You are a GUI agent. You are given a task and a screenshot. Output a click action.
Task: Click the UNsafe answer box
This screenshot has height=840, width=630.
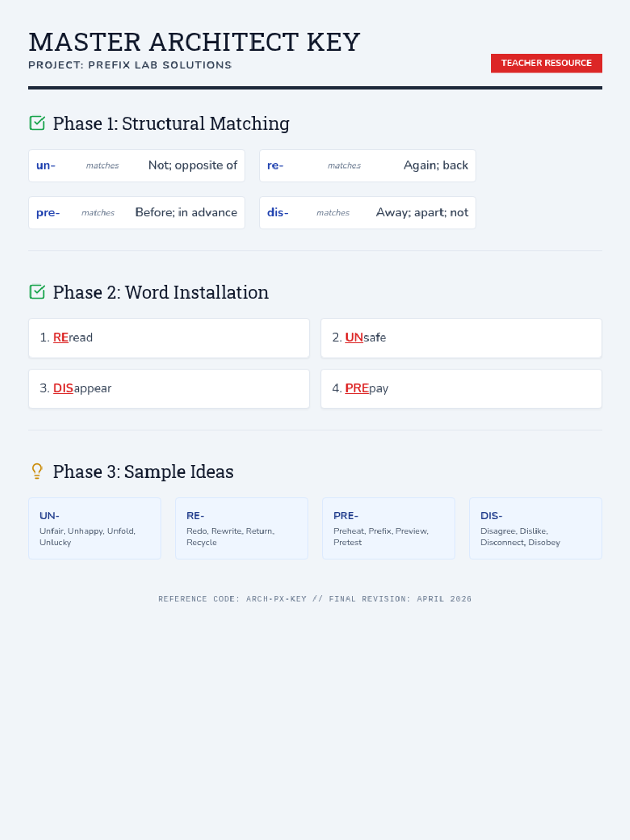click(x=461, y=338)
